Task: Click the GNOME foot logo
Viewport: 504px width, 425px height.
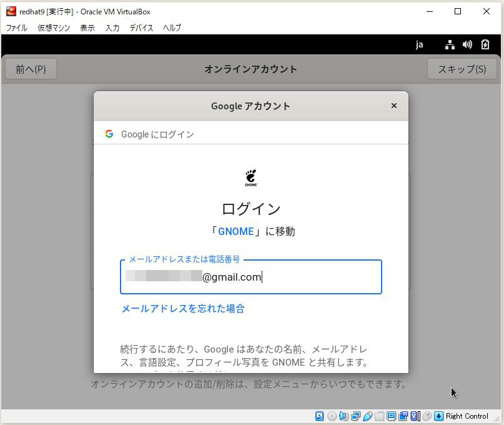Action: click(250, 177)
